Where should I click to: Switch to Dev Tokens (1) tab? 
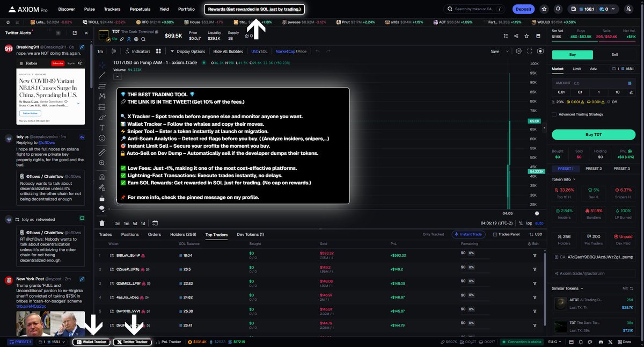tap(250, 234)
